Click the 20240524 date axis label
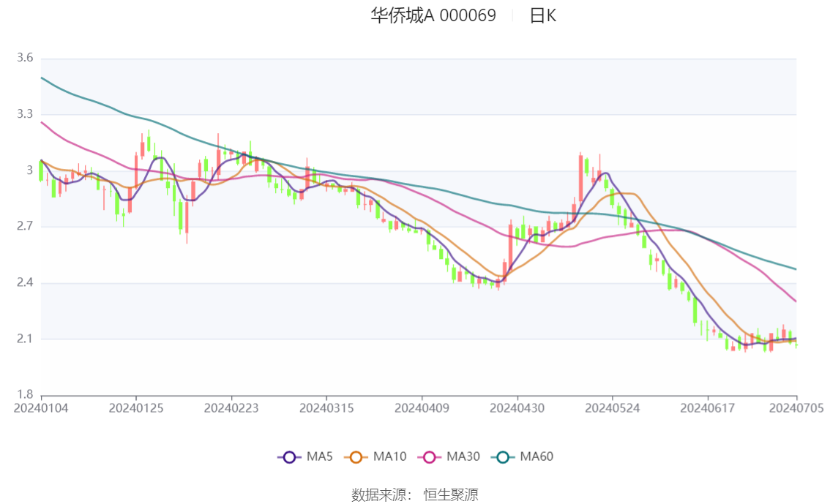 [x=613, y=408]
